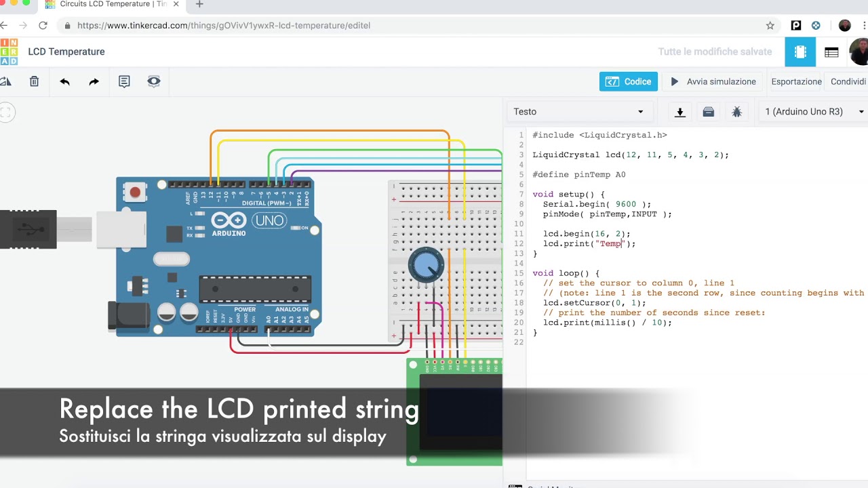868x488 pixels.
Task: Switch to circuit view icon
Action: (800, 52)
